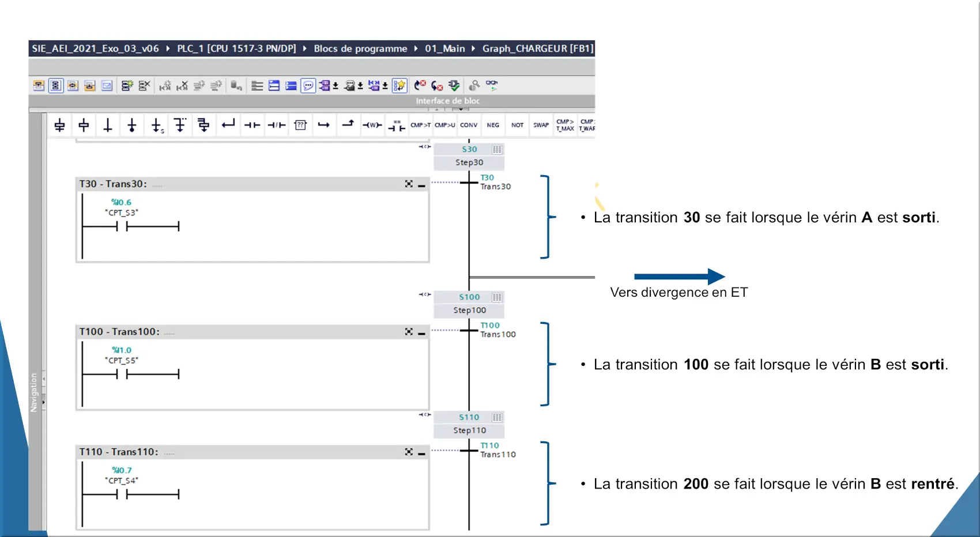The width and height of the screenshot is (980, 537).
Task: Click the synchronize sequence check icon
Action: [454, 86]
